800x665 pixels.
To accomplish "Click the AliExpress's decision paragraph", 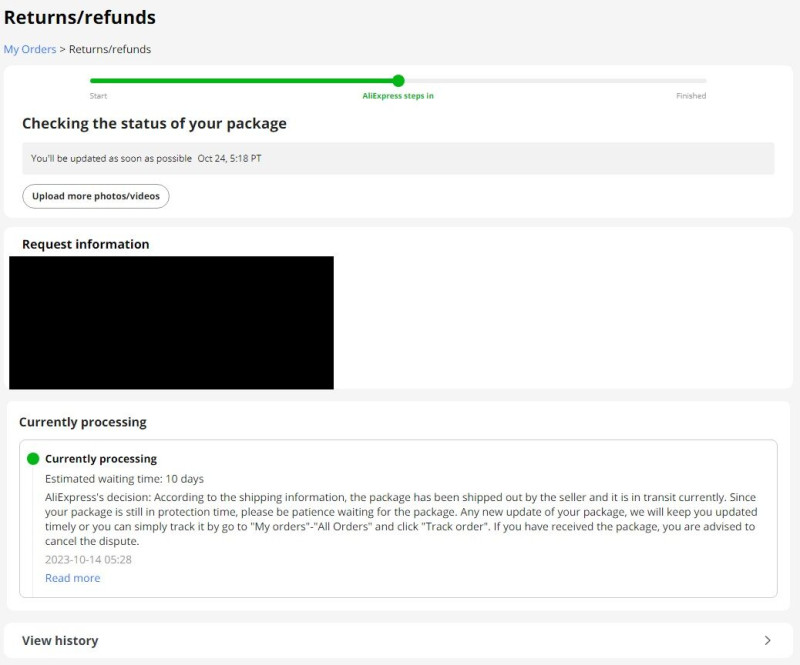I will [401, 519].
